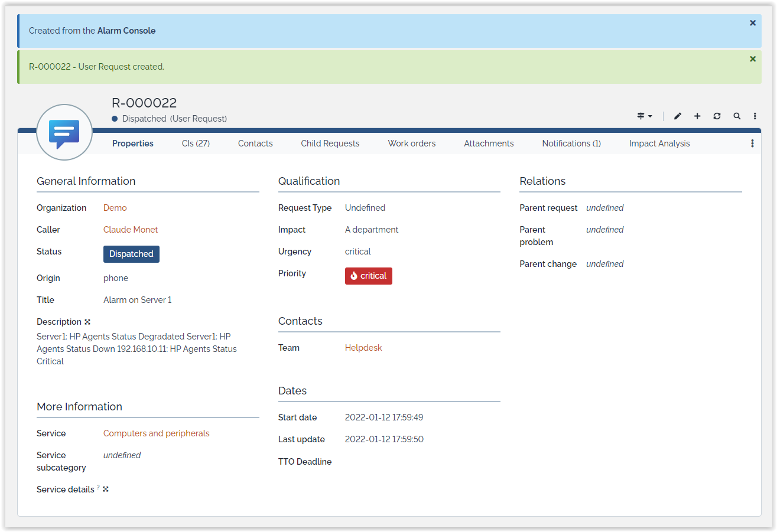Click the User Request chat bubble icon
Screen dimensions: 777x532
64,132
